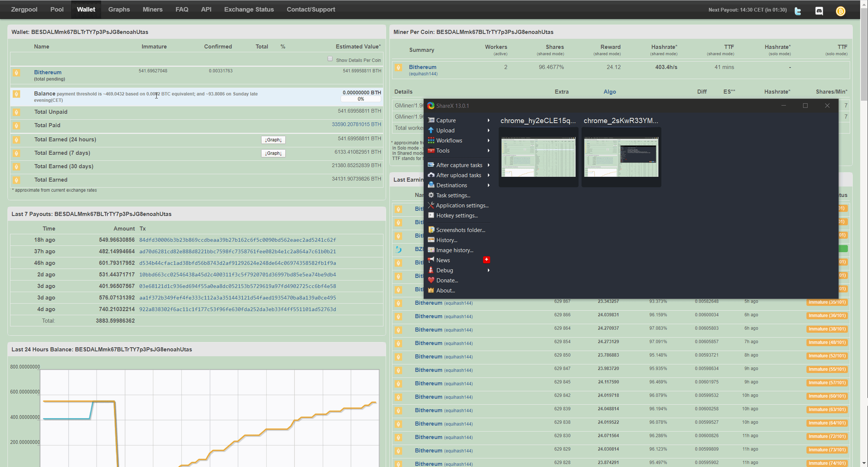The width and height of the screenshot is (868, 467).
Task: Click the About crown icon
Action: (x=431, y=290)
